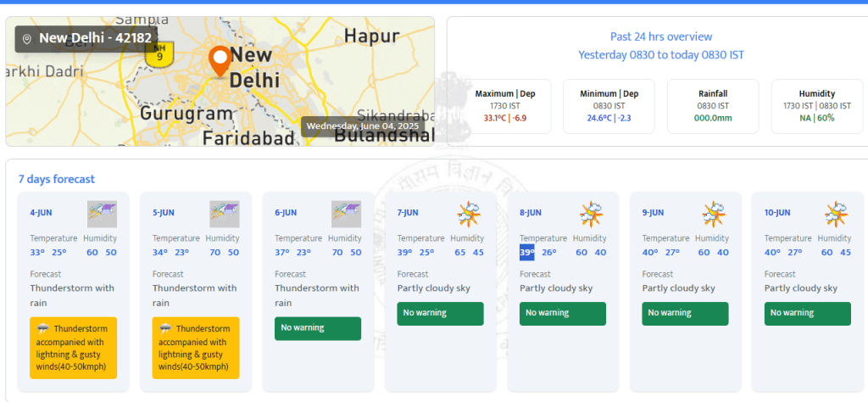
Task: Click storm cloud icon in 4-JUN warning
Action: [x=42, y=329]
